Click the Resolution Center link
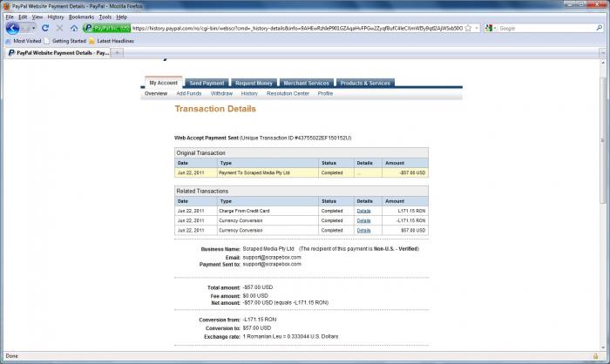 (288, 93)
